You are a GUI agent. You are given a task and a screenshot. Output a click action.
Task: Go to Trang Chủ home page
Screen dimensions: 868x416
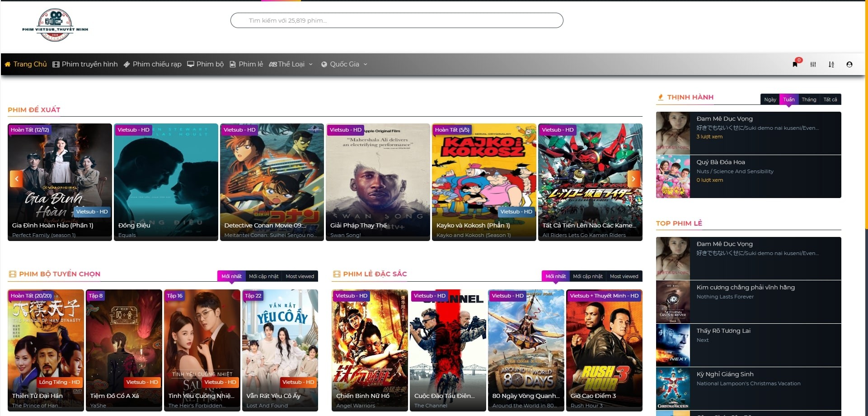tap(26, 64)
